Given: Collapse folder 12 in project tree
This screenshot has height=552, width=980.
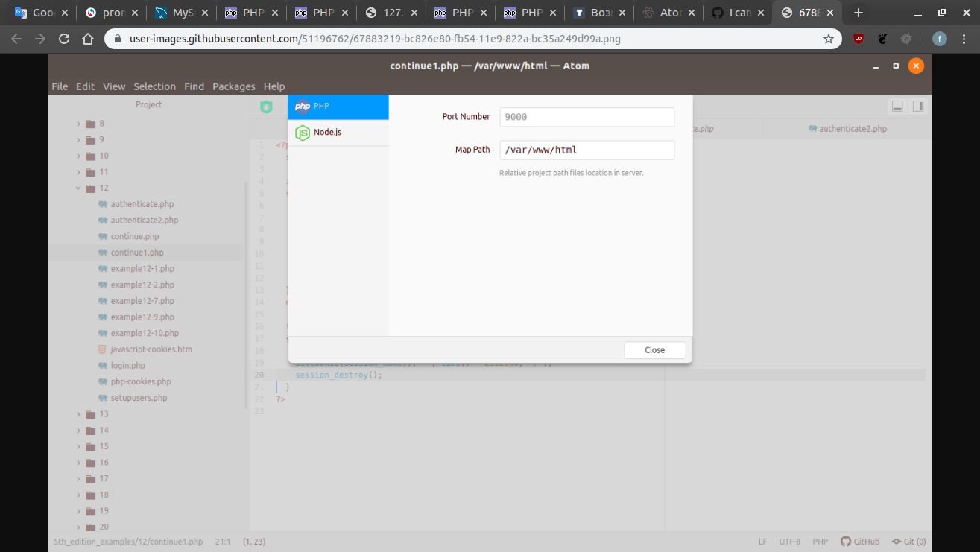Looking at the screenshot, I should point(78,188).
